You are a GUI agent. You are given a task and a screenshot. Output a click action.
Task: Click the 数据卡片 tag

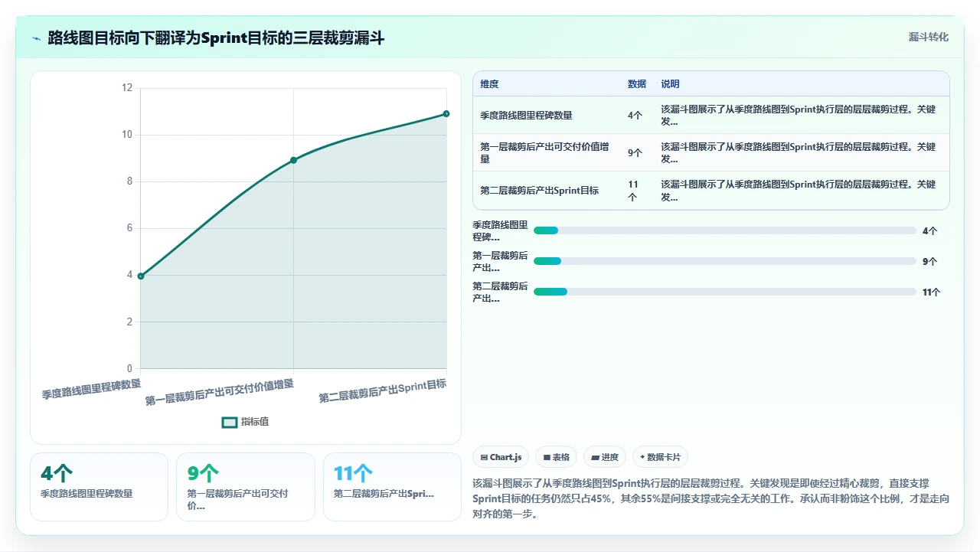coord(660,457)
